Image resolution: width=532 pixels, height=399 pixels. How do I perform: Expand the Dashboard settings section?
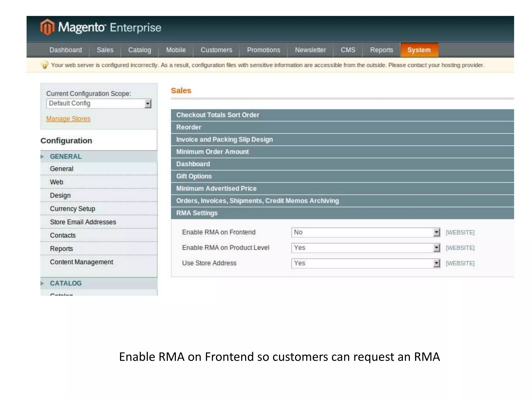[342, 164]
